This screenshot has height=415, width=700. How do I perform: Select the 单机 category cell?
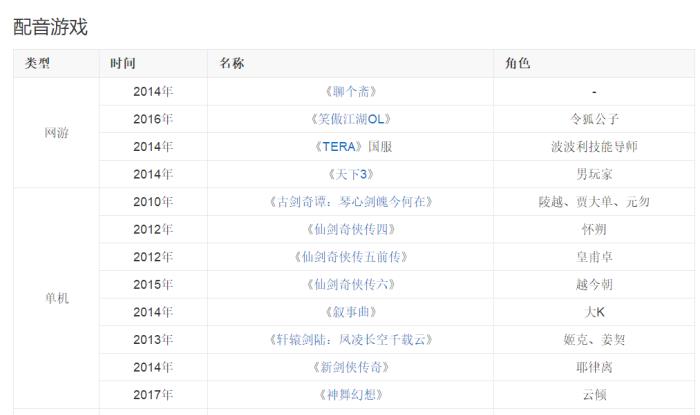click(57, 298)
